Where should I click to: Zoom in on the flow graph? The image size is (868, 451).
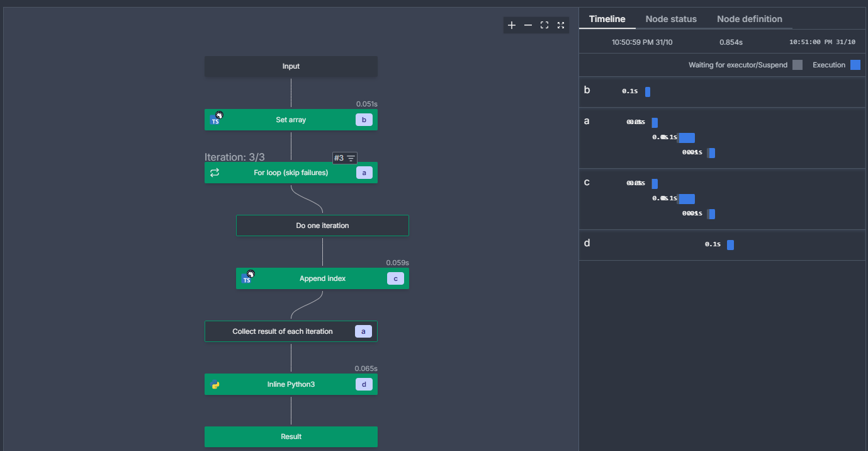click(512, 25)
